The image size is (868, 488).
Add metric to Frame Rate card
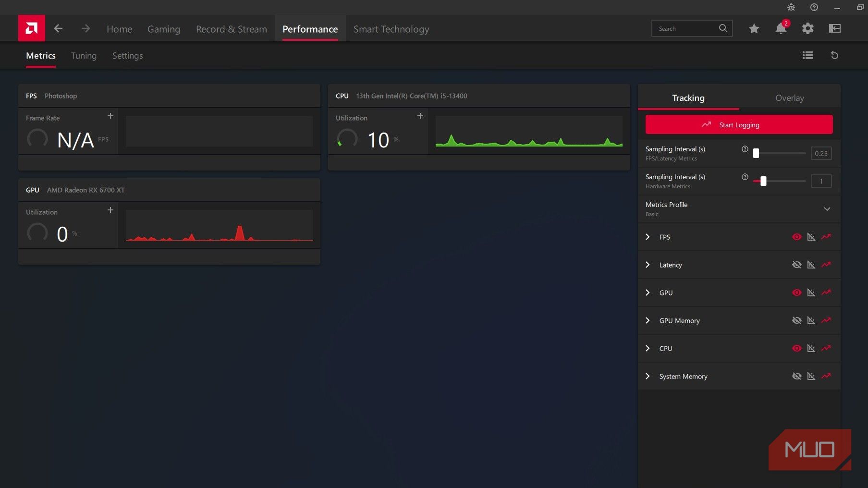point(110,116)
